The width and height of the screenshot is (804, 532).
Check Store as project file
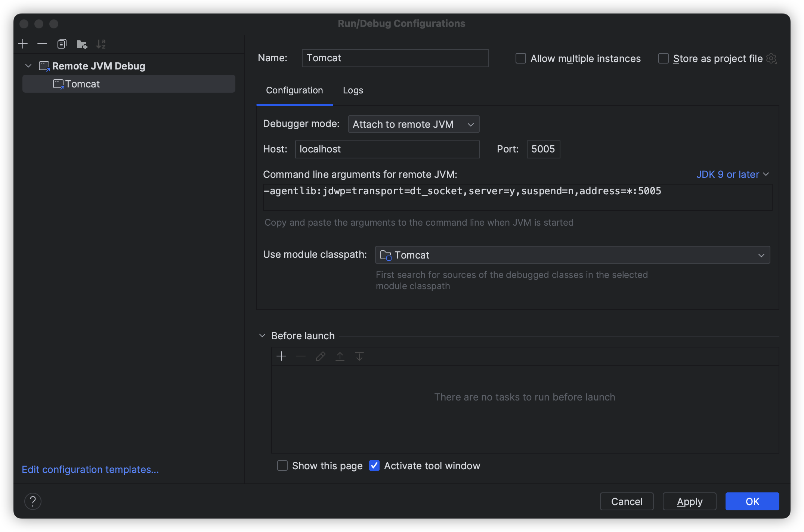[x=664, y=59]
